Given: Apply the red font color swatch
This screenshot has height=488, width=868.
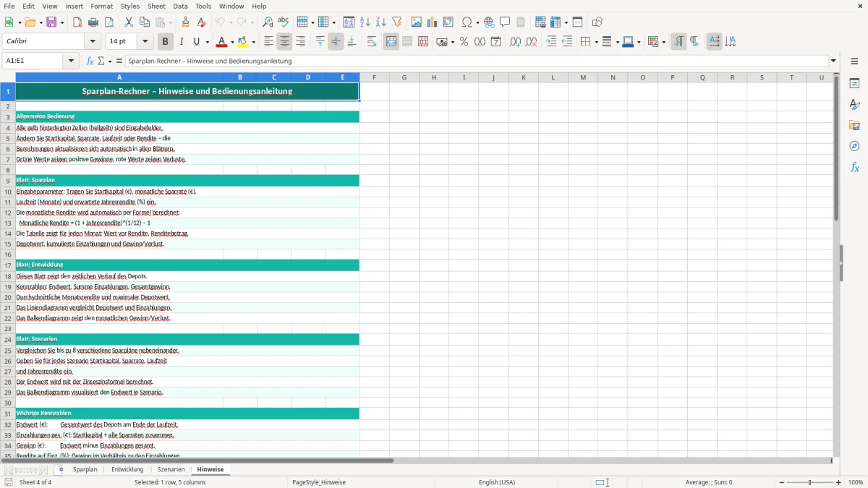Looking at the screenshot, I should [x=222, y=42].
